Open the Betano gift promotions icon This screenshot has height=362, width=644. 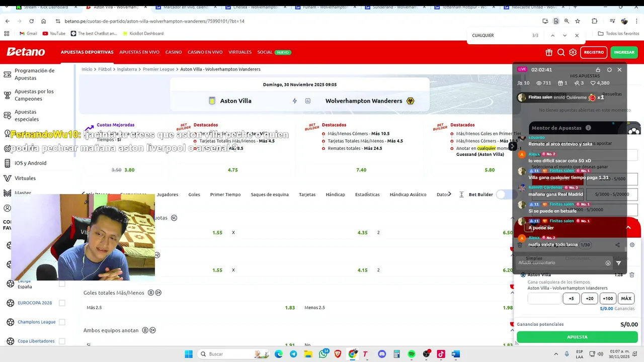pos(549,52)
